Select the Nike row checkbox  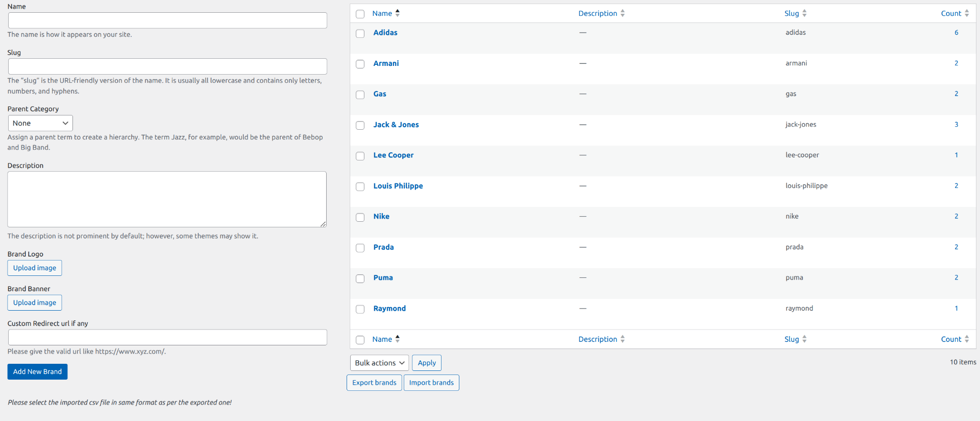tap(360, 218)
